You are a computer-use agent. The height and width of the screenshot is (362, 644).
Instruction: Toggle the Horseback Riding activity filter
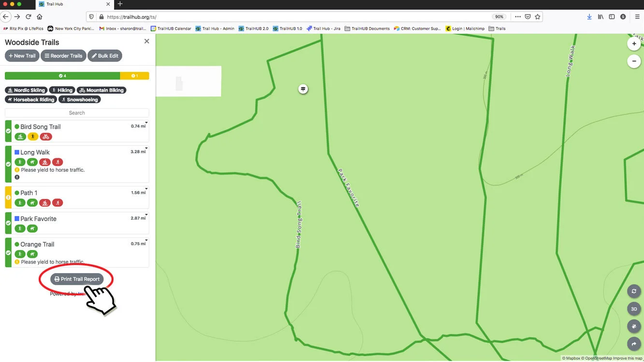(x=31, y=99)
